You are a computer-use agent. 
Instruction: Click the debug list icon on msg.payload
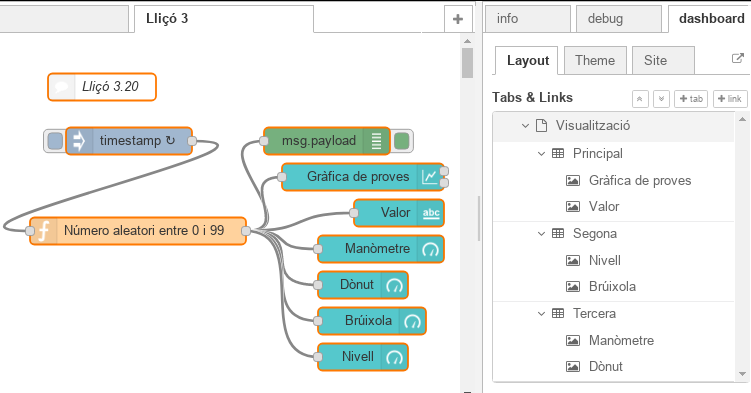pos(376,141)
